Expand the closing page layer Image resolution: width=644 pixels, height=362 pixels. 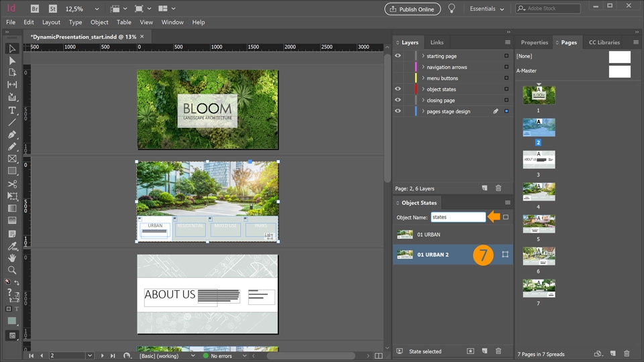[x=423, y=100]
